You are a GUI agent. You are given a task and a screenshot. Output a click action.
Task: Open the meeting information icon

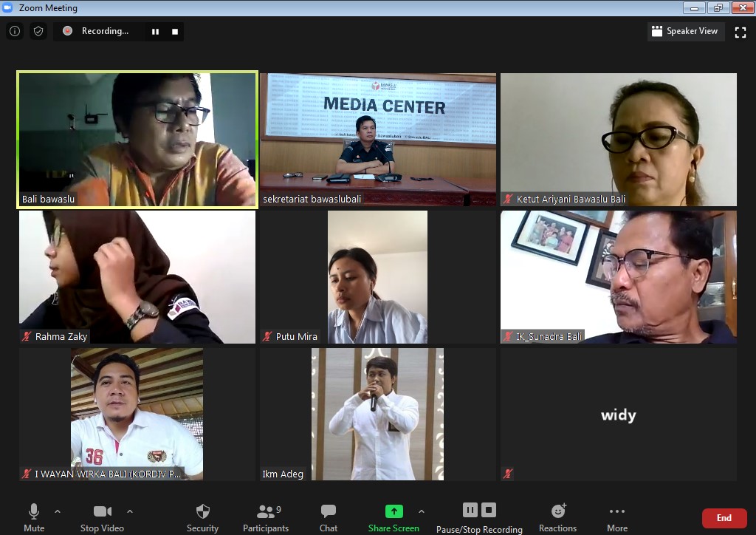(x=15, y=31)
